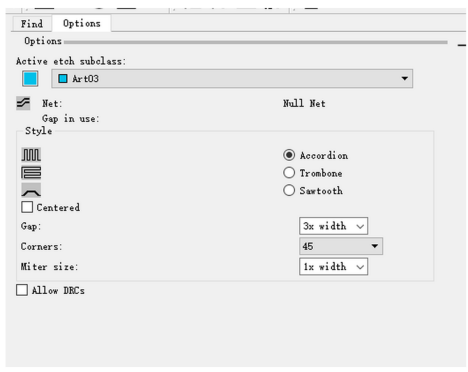This screenshot has width=468, height=372.
Task: Open the Corners 45 dropdown
Action: point(341,246)
